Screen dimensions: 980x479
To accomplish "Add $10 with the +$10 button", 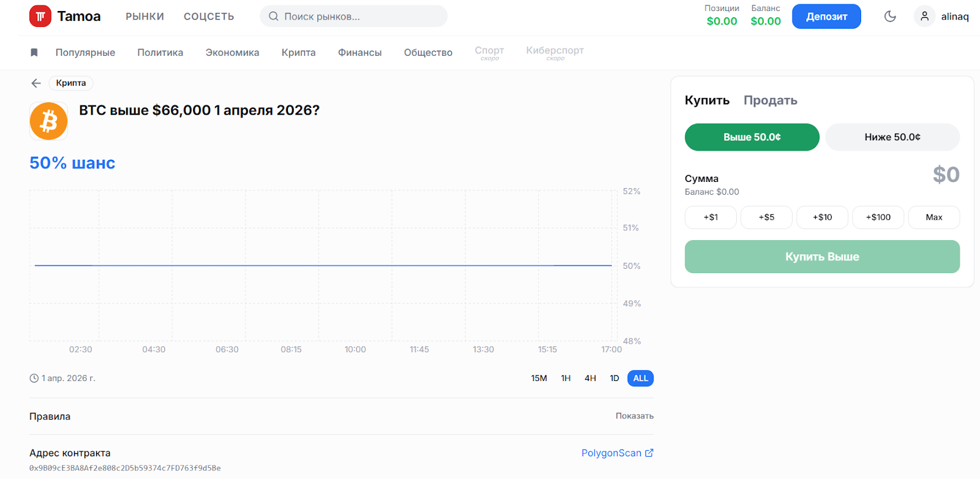I will 822,217.
